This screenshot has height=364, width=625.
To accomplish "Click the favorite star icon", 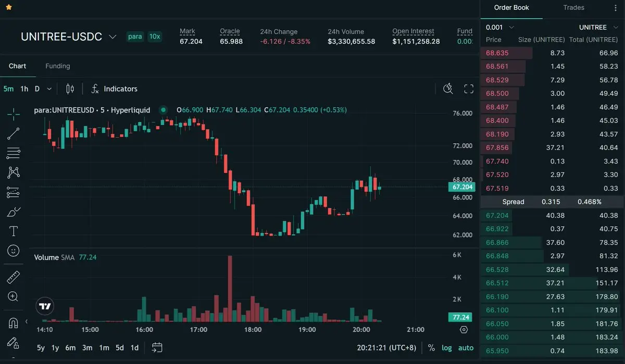I will coord(9,8).
